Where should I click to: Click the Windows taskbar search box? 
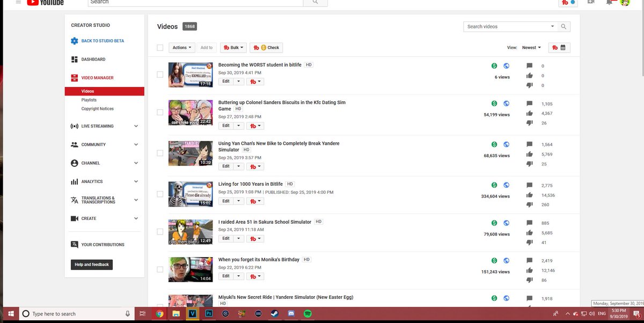[76, 314]
